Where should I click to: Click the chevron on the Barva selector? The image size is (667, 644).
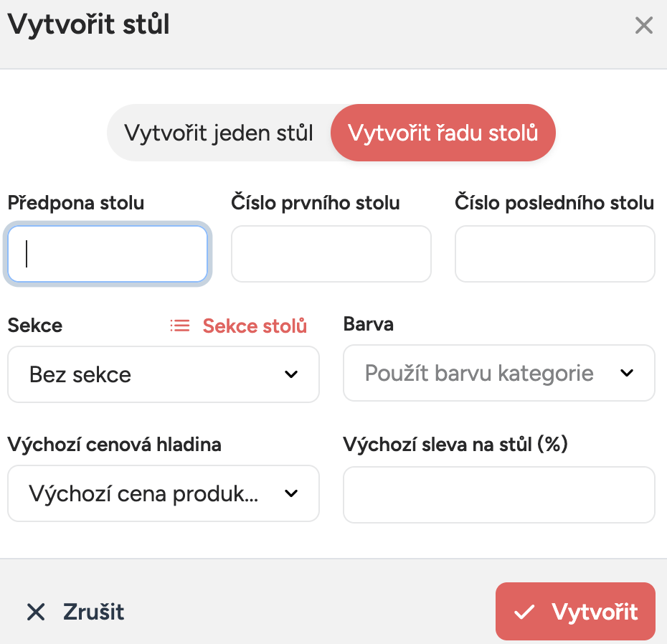tap(627, 373)
